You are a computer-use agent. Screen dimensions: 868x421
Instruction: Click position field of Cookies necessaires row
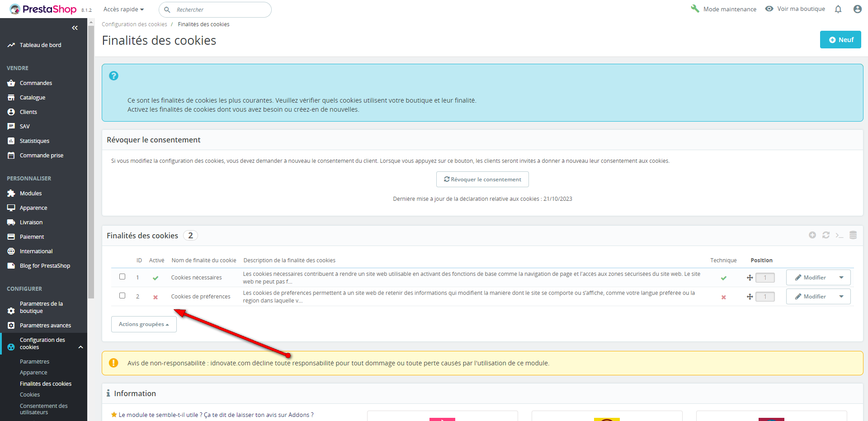click(x=765, y=278)
